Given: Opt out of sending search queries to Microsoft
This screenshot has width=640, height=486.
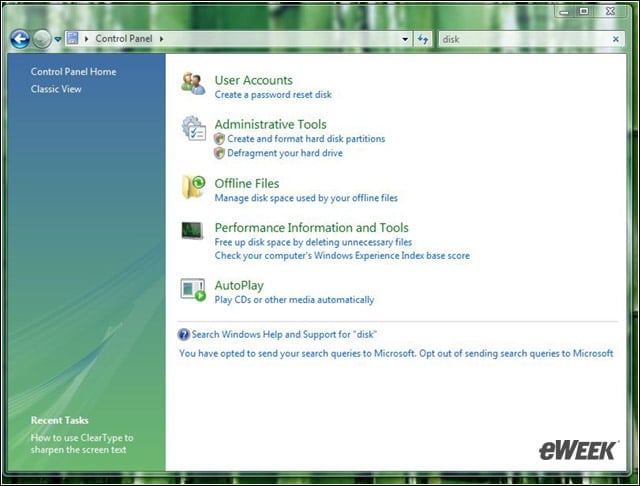Looking at the screenshot, I should click(516, 353).
